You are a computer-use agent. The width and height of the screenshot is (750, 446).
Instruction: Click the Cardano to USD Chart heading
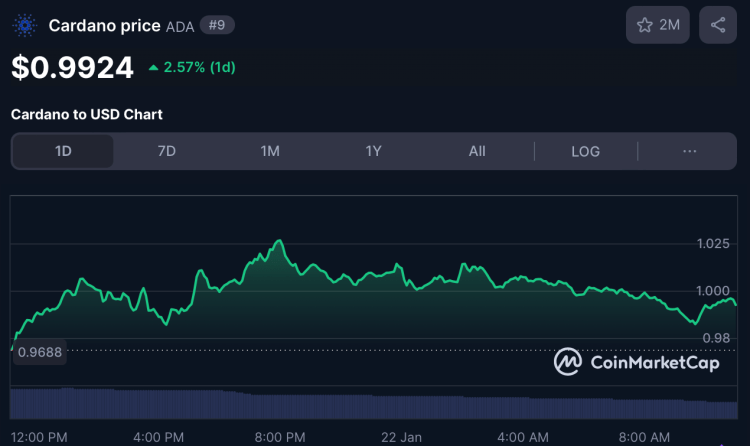coord(87,114)
